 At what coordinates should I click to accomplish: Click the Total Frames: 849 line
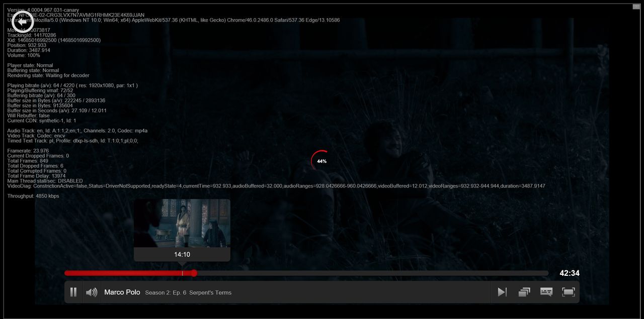[x=28, y=161]
